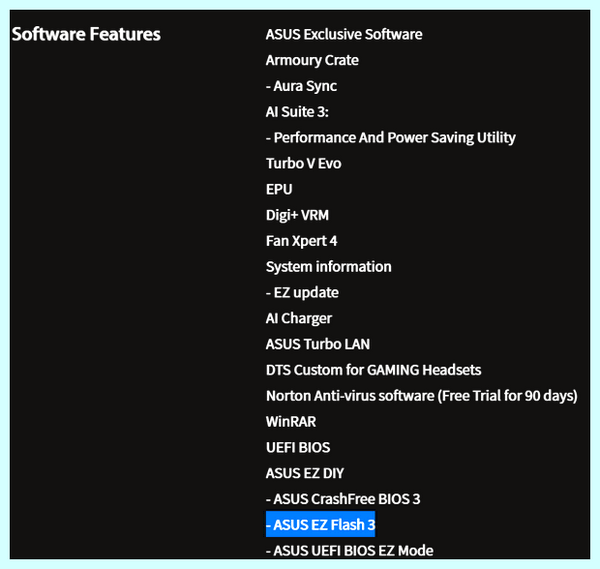Select the '- Aura Sync' line
The width and height of the screenshot is (600, 569).
(302, 86)
